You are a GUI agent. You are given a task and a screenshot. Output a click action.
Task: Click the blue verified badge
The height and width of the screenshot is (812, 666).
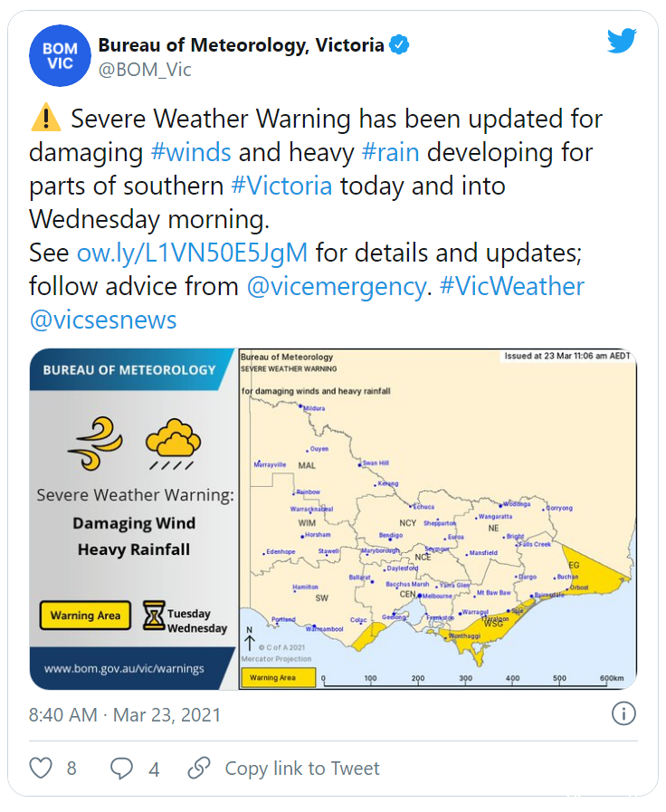(x=399, y=44)
